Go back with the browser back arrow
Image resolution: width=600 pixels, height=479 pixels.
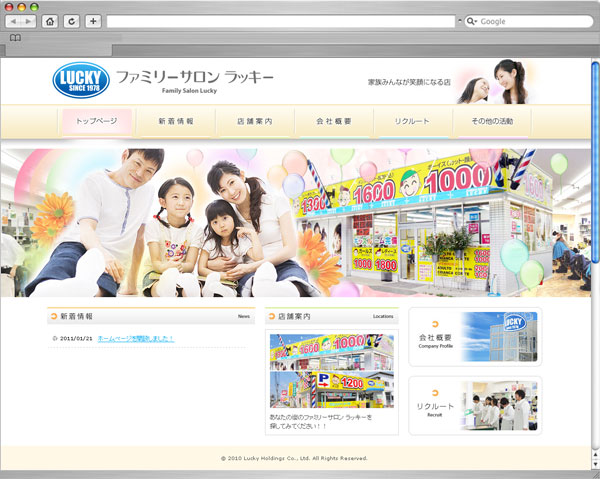click(x=14, y=21)
